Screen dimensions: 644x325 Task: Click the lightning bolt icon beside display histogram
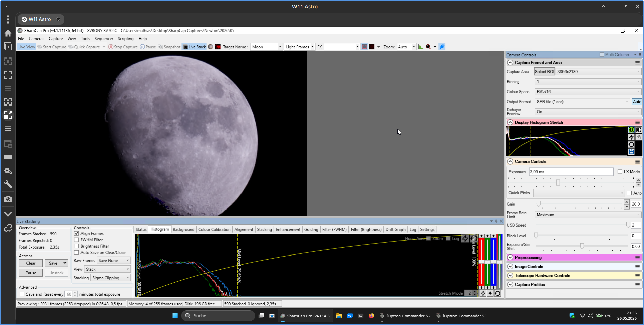pos(631,137)
